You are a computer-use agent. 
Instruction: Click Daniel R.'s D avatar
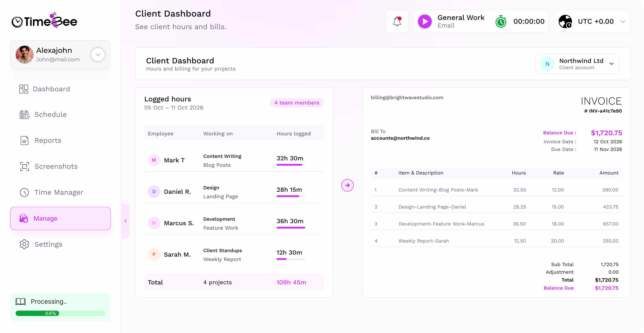click(154, 192)
